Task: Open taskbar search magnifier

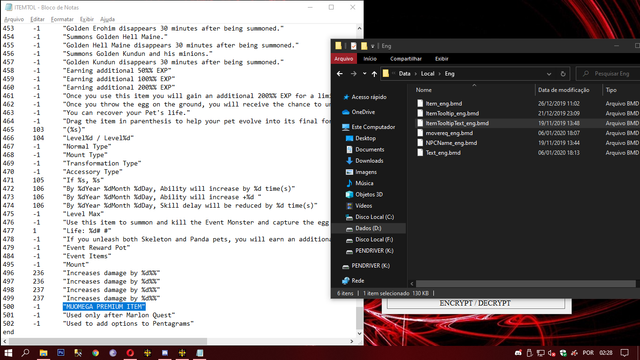Action: click(25, 353)
